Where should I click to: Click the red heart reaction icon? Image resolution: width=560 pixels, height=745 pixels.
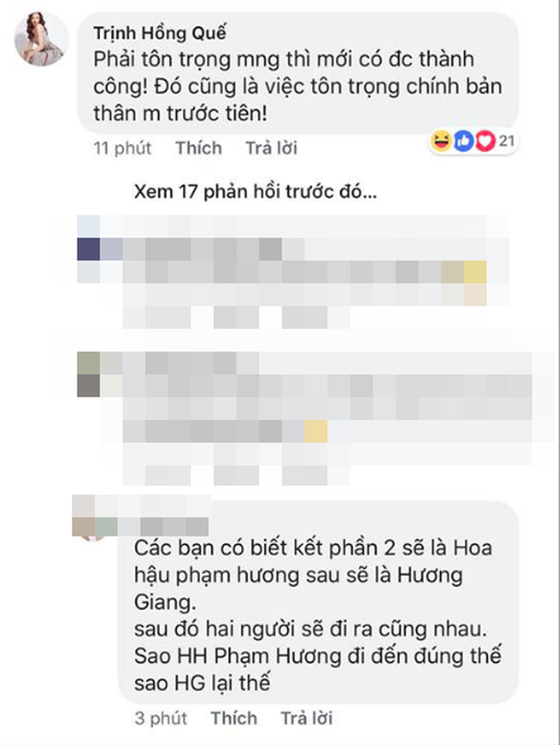485,141
